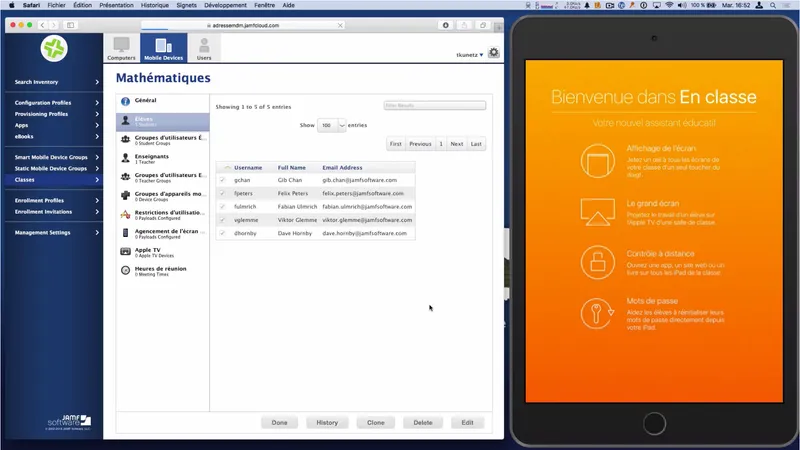The image size is (800, 450).
Task: Click the Filter Results search field
Action: coord(435,105)
